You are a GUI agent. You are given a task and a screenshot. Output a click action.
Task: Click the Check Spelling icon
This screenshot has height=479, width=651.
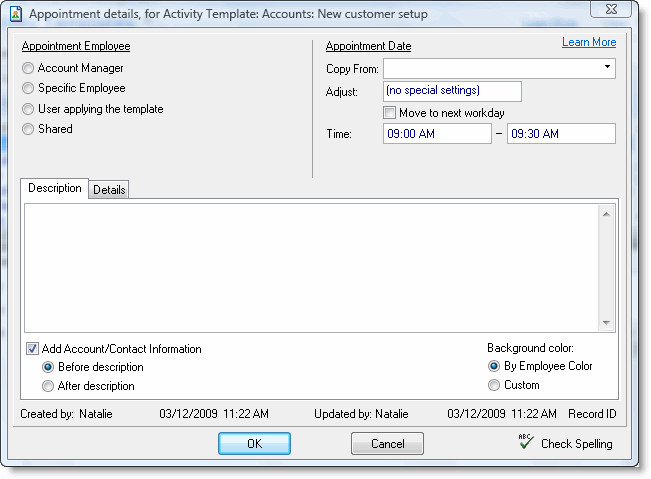point(525,442)
